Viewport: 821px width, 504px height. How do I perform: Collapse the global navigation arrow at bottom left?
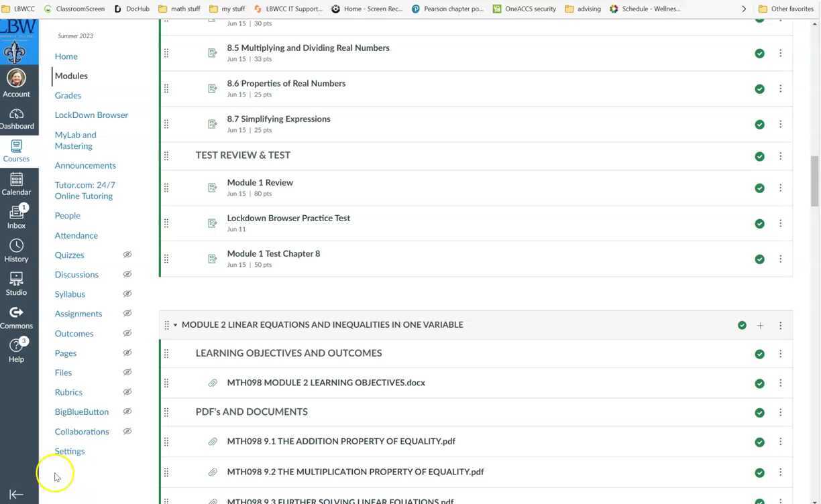point(16,495)
